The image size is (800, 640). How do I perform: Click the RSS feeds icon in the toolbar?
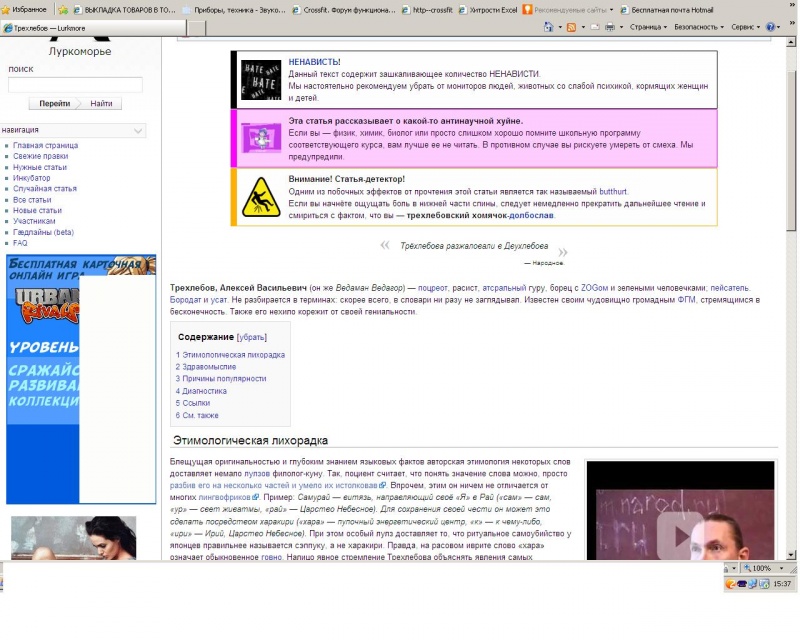click(571, 27)
